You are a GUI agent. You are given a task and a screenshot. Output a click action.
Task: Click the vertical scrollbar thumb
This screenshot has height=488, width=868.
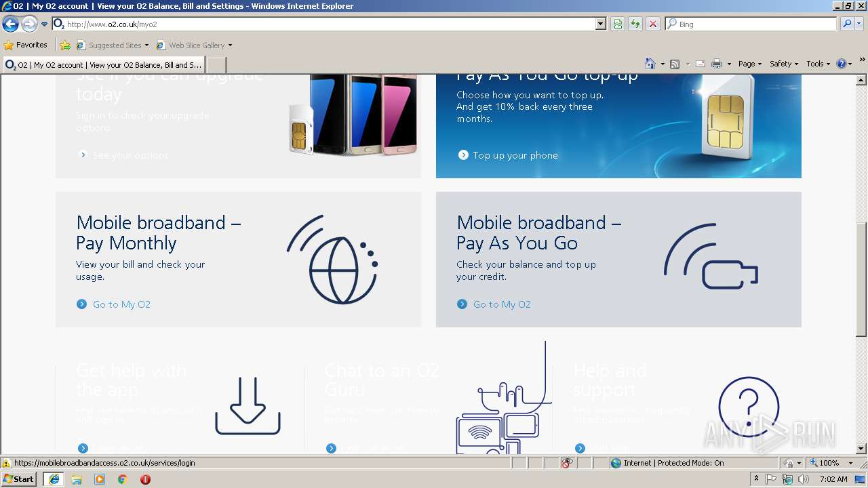[861, 280]
